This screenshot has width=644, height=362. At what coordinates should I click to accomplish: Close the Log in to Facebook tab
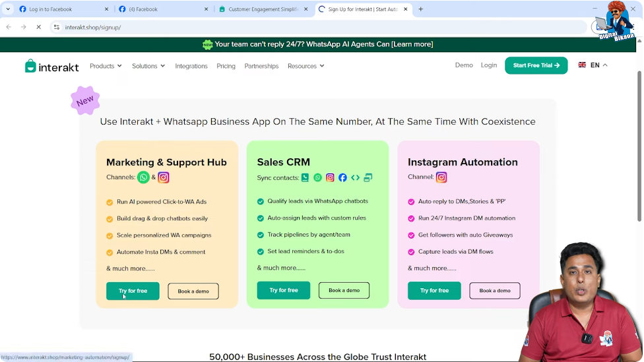(x=106, y=9)
